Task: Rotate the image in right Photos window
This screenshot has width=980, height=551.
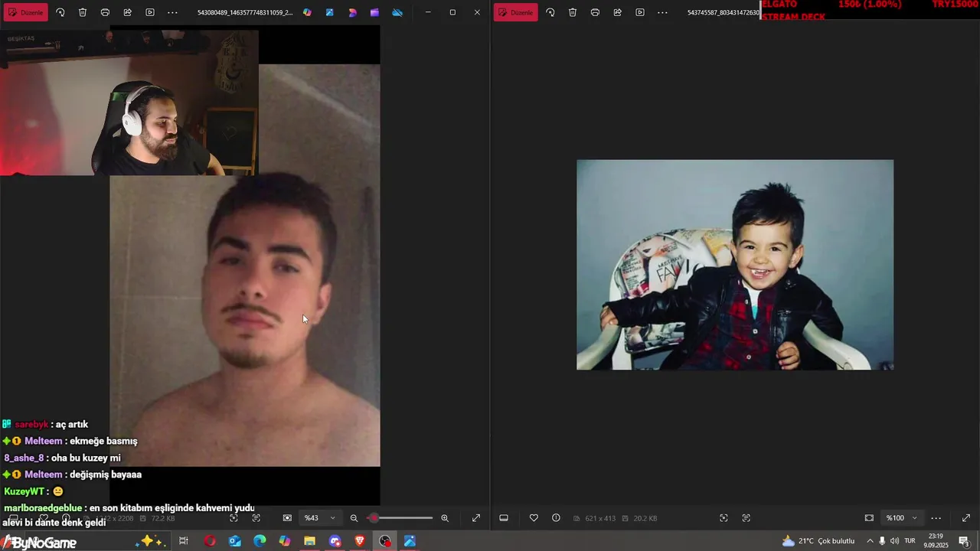Action: (550, 12)
